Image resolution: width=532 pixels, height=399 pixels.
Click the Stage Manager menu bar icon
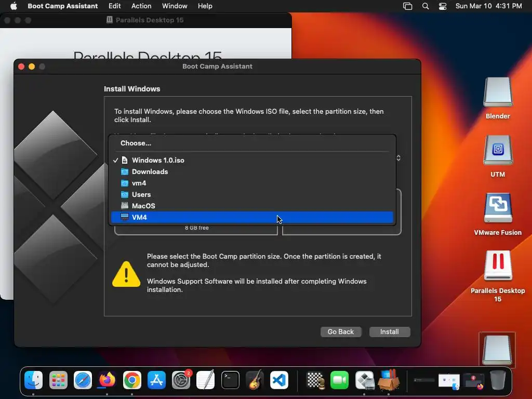pyautogui.click(x=407, y=6)
